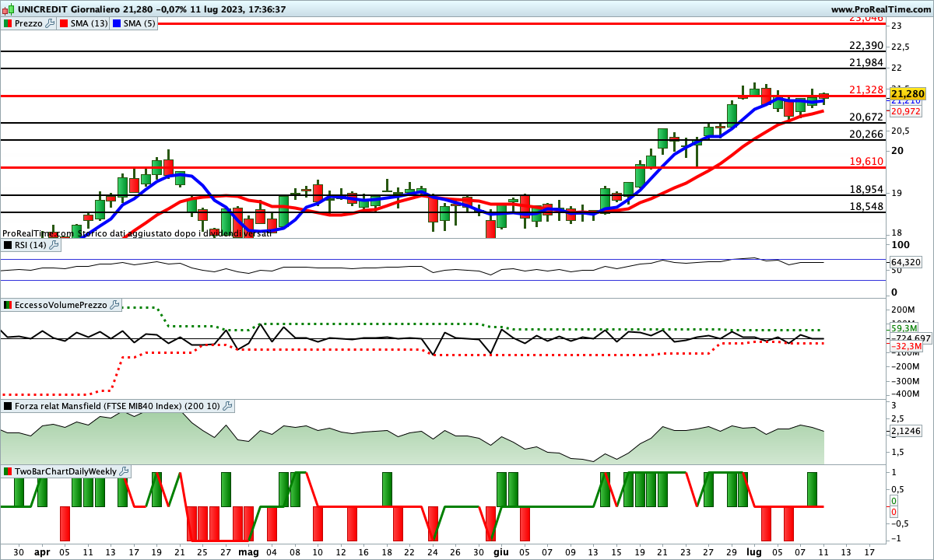Image resolution: width=934 pixels, height=560 pixels.
Task: Click the RSI value 64,320
Action: pyautogui.click(x=906, y=262)
